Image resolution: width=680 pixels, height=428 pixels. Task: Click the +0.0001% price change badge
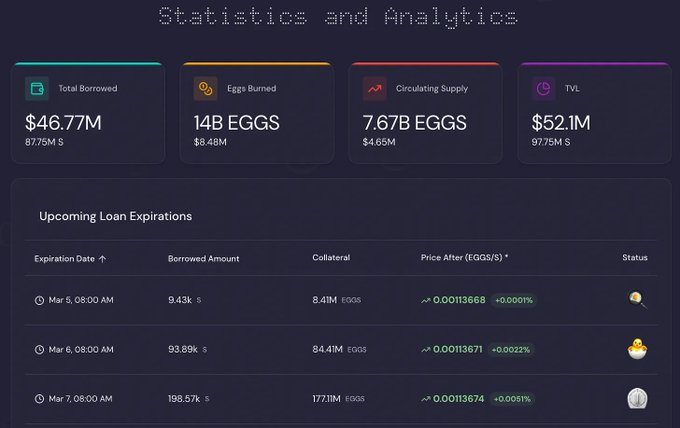click(x=514, y=300)
